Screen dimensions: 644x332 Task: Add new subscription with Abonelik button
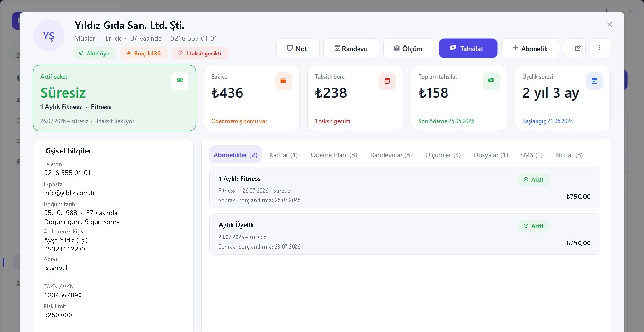point(531,48)
